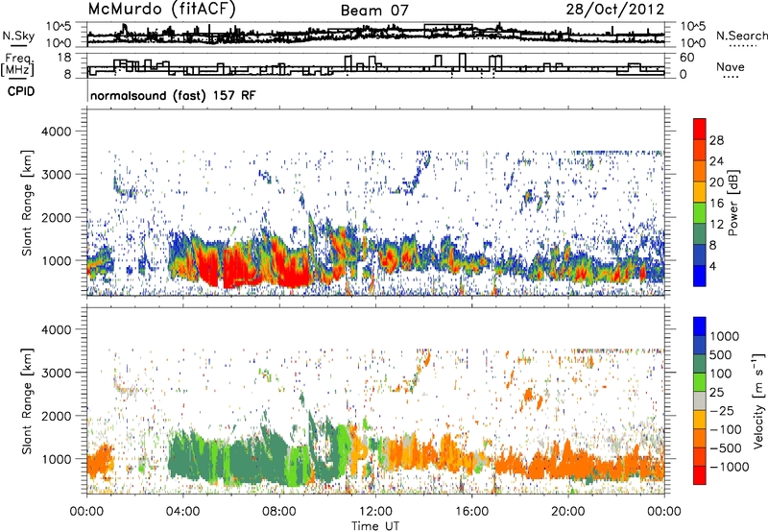
Task: Click the '04:00' time axis label
Action: pos(182,512)
